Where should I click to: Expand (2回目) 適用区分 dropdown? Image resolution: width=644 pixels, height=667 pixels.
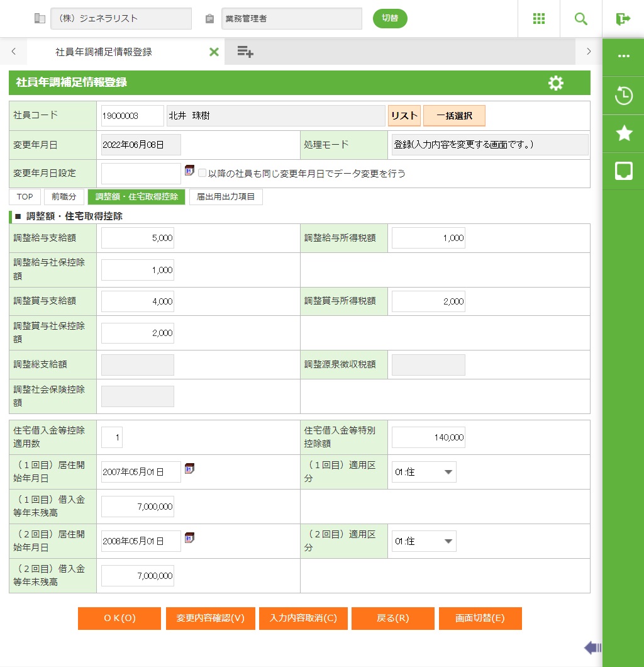tap(424, 541)
